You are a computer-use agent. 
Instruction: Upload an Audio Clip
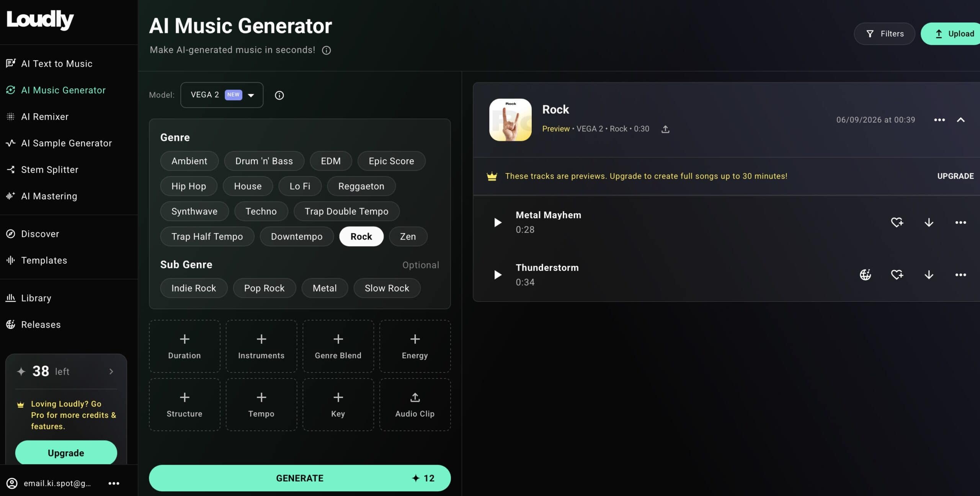415,405
